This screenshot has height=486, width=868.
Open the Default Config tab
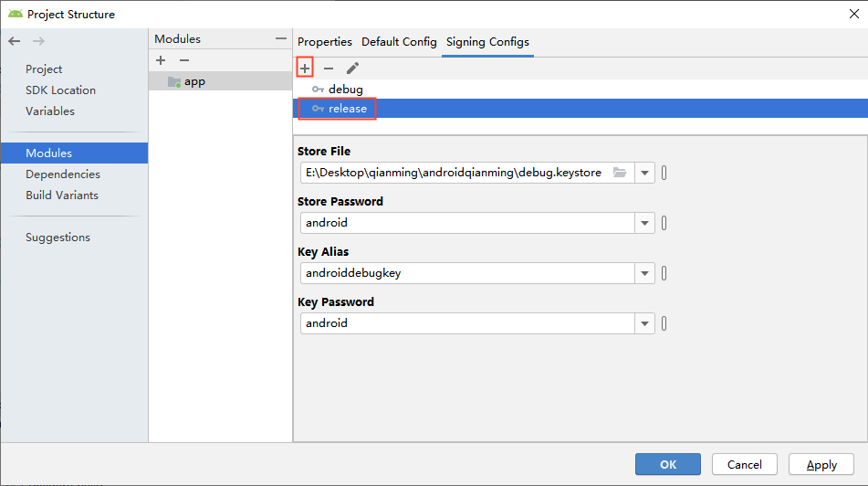[x=399, y=42]
